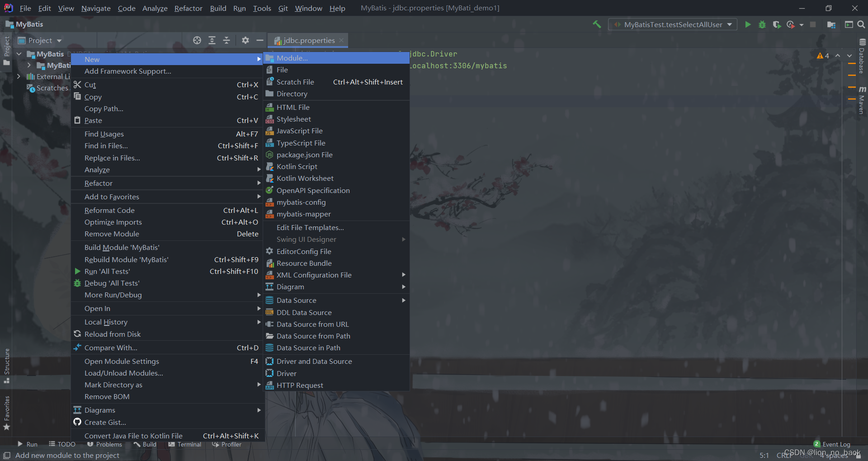
Task: Choose Reformat Code entry
Action: (x=167, y=210)
